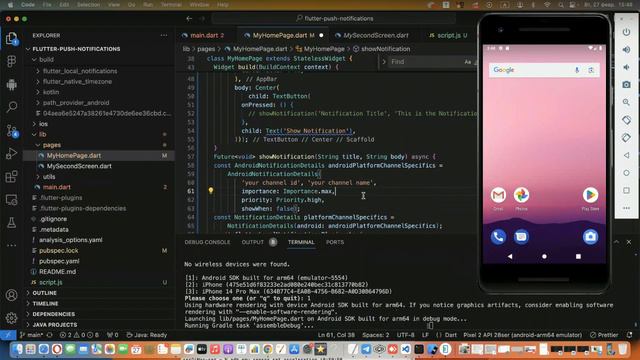Expand the TIMELINE section
The image size is (640, 360).
pos(45,304)
